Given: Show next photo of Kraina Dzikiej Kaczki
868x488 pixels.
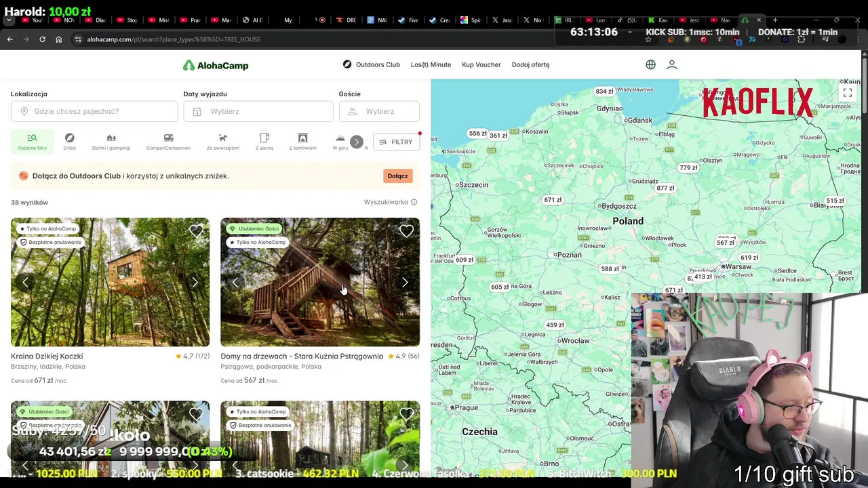Looking at the screenshot, I should 195,282.
